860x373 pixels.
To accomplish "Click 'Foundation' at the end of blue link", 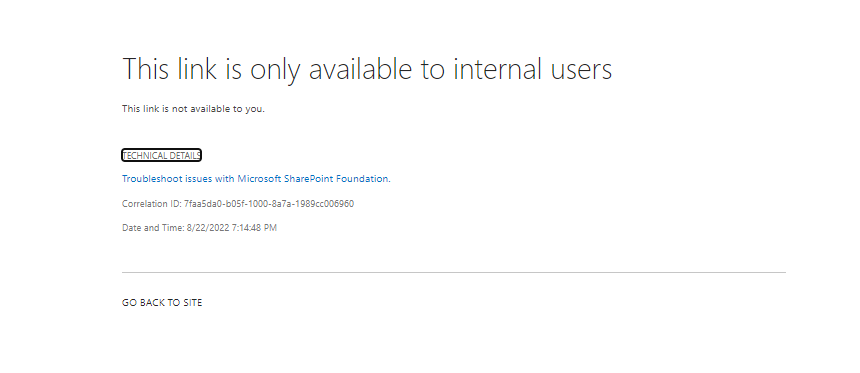I will (x=363, y=179).
